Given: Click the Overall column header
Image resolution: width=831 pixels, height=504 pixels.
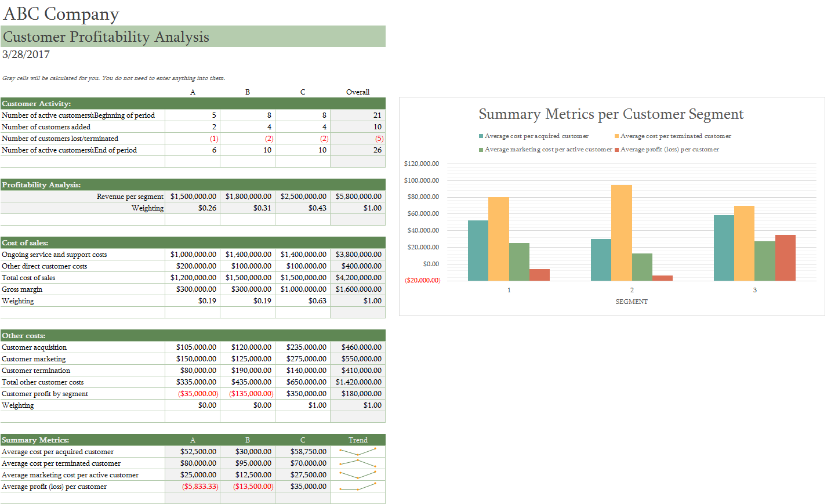Looking at the screenshot, I should click(x=358, y=92).
